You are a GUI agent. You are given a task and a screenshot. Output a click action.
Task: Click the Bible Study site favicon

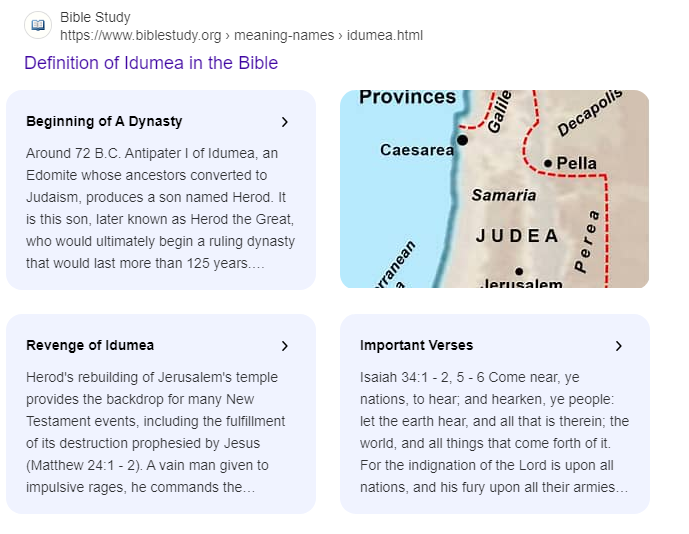[38, 26]
